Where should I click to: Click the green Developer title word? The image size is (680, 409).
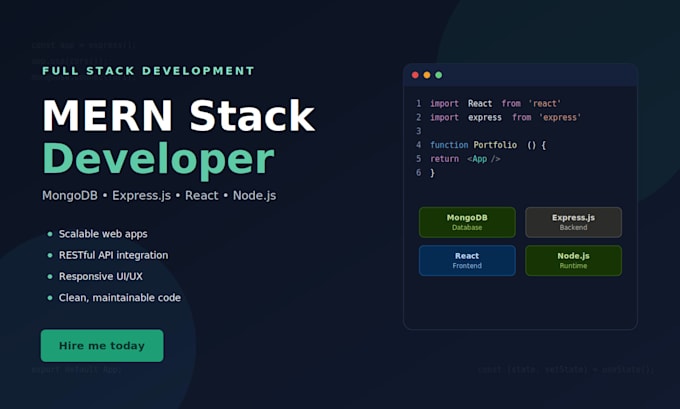[158, 159]
